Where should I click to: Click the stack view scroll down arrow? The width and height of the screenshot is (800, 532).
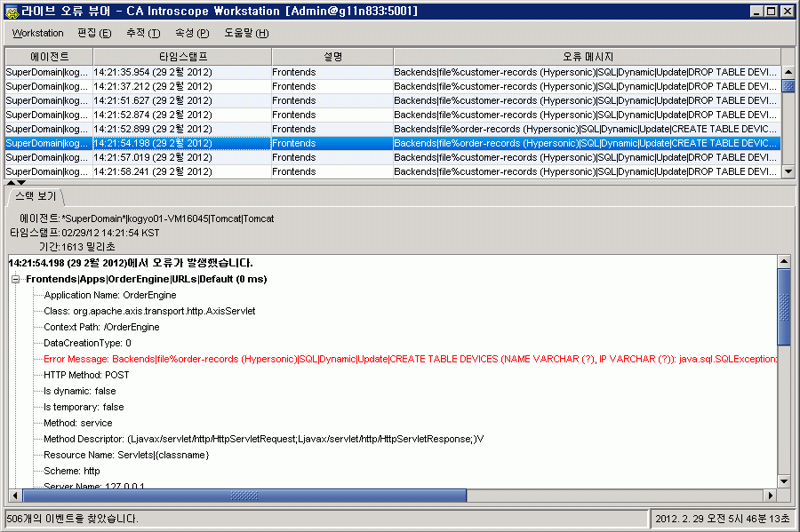[784, 481]
